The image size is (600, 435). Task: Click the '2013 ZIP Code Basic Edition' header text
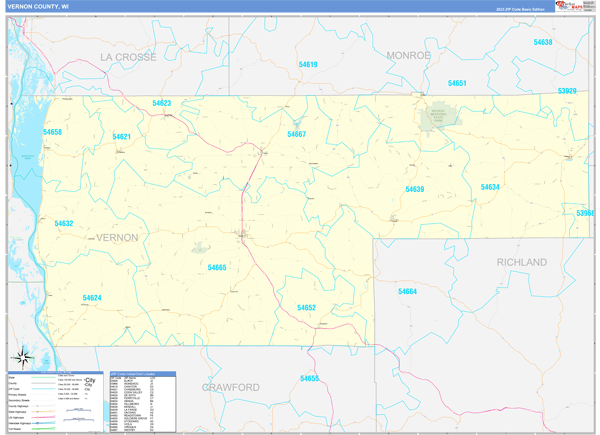pos(520,9)
